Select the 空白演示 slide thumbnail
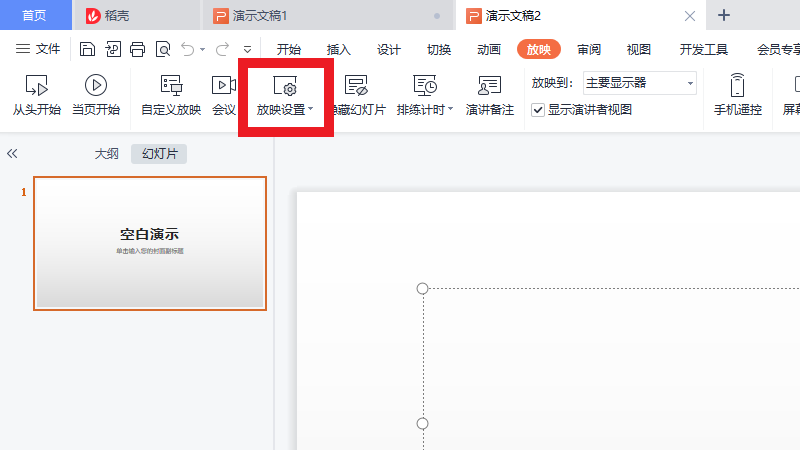The width and height of the screenshot is (800, 450). click(x=150, y=243)
